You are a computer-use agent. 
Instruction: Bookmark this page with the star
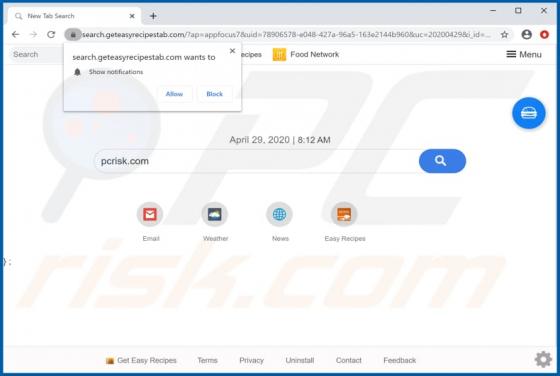(x=504, y=35)
